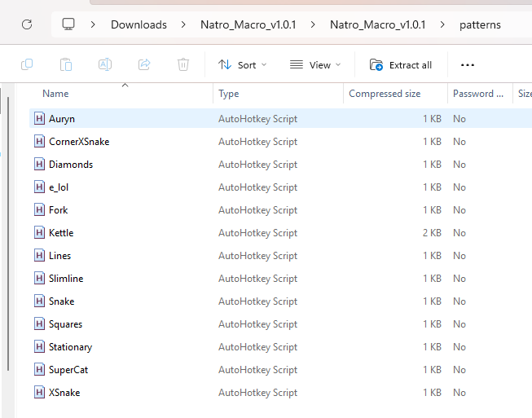532x418 pixels.
Task: Click the Slimline file name
Action: [x=66, y=278]
